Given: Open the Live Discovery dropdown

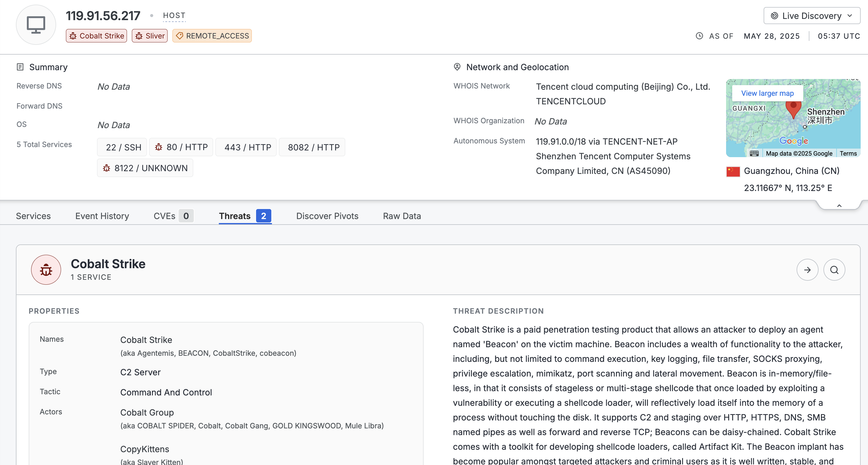Looking at the screenshot, I should tap(812, 16).
